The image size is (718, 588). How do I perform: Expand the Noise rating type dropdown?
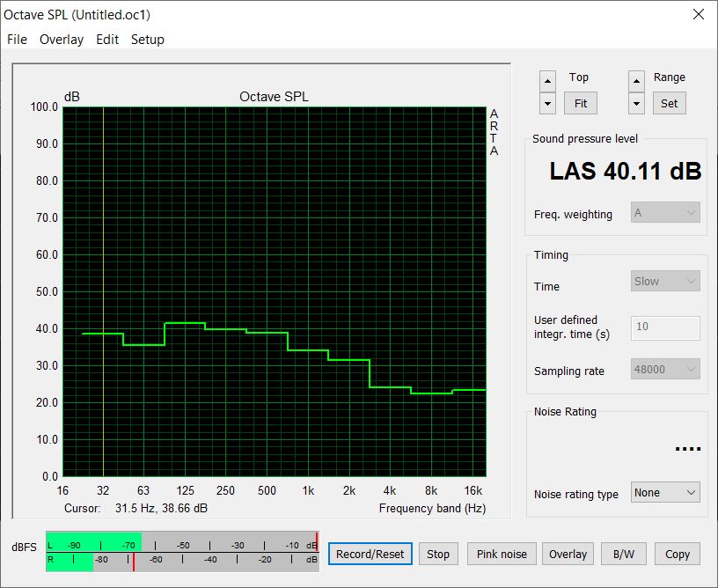pos(665,493)
